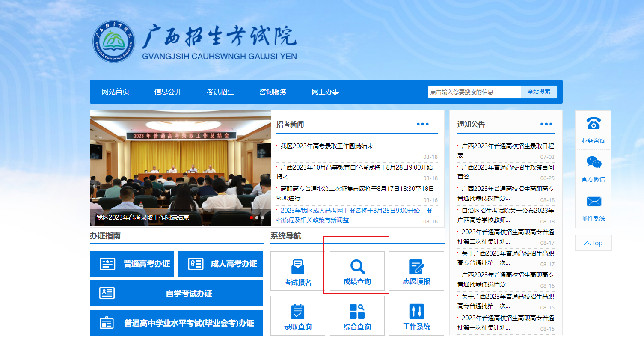Open notice 关于广西2023年普通高校招生高职高专普通批第二次

click(506, 258)
